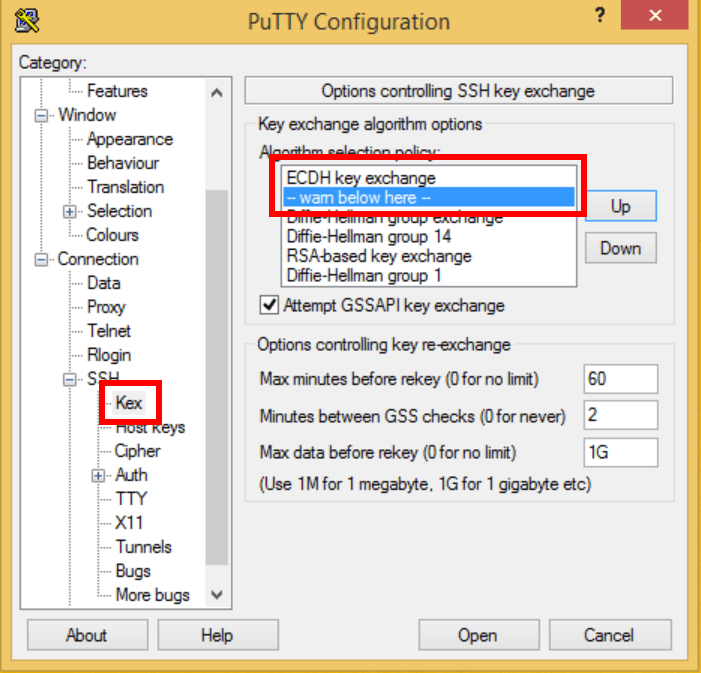
Task: Select the Connection category
Action: click(98, 259)
